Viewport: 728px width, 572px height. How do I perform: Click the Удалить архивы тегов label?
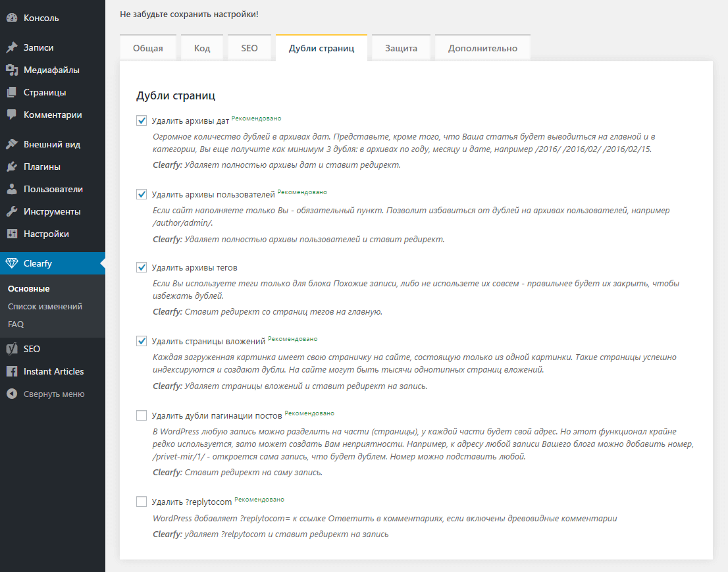coord(195,268)
